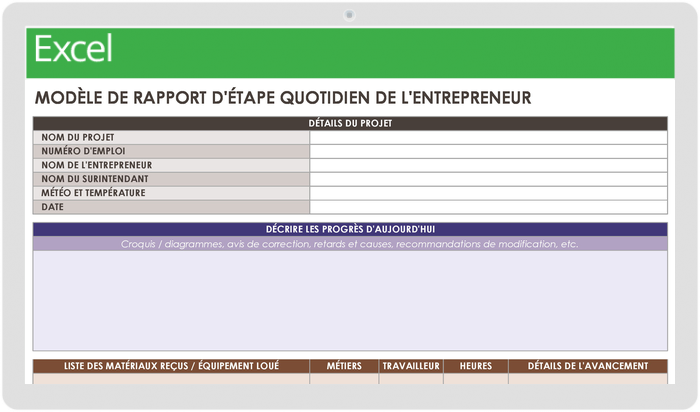Click the empty DATE value cell

[488, 207]
